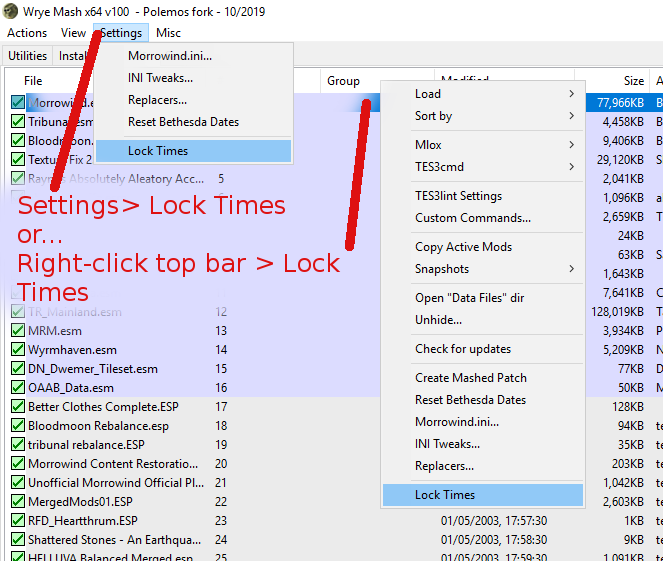663x561 pixels.
Task: Select MergedMods01.ESP file
Action: tap(80, 502)
